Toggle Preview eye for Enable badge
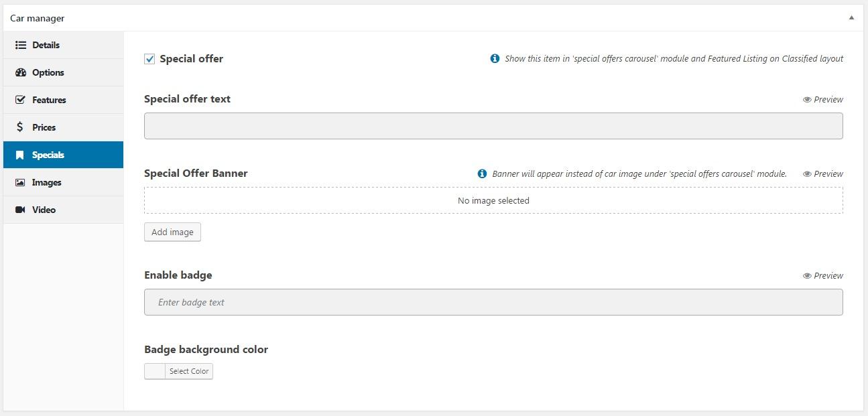 click(807, 275)
